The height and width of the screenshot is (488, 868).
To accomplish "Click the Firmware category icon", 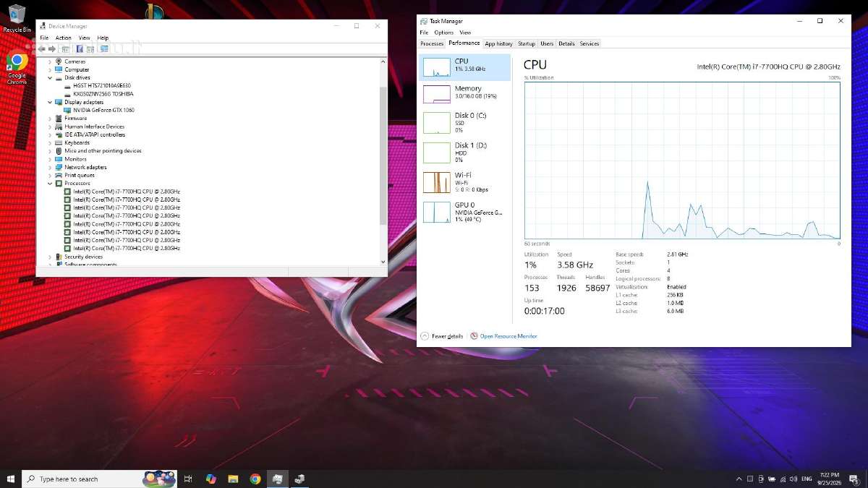I will click(59, 118).
